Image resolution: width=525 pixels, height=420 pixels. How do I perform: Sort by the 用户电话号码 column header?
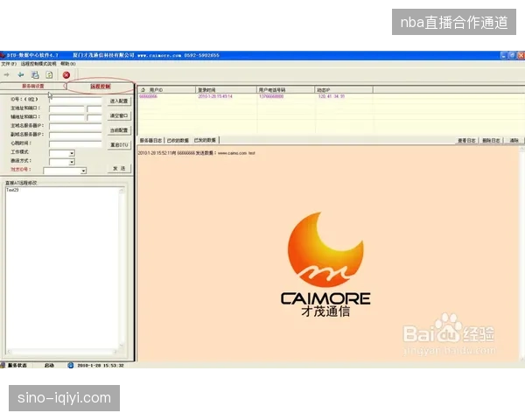285,90
